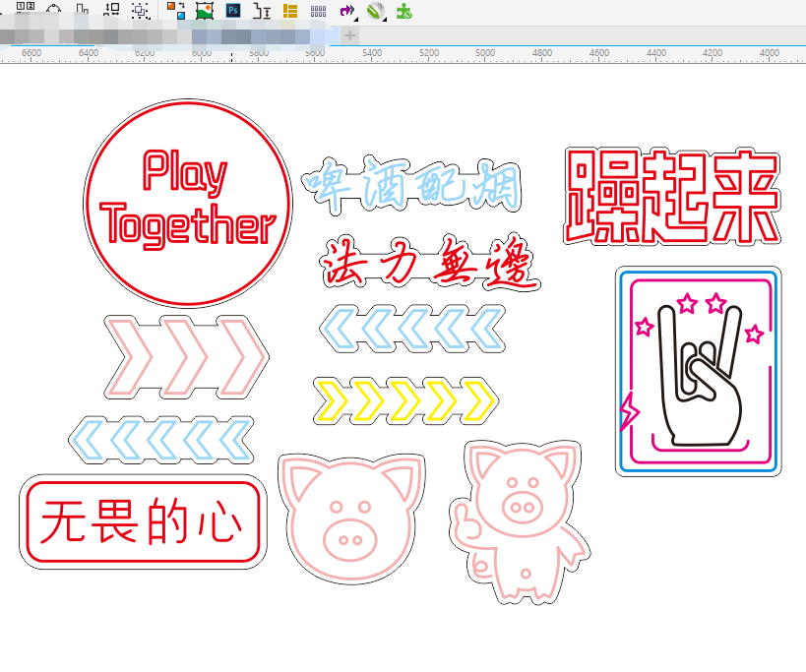Select the red 无畏的心 rounded box graphic
This screenshot has height=672, width=806.
143,521
